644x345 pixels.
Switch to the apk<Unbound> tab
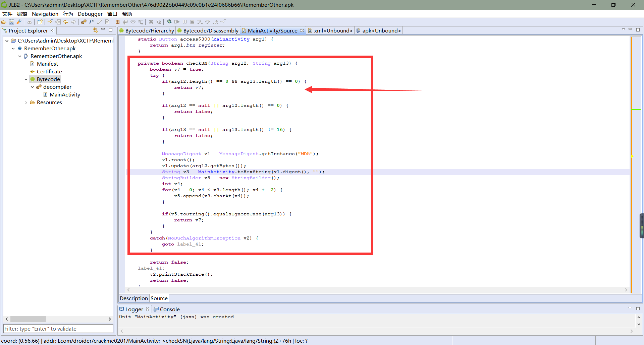pos(379,30)
